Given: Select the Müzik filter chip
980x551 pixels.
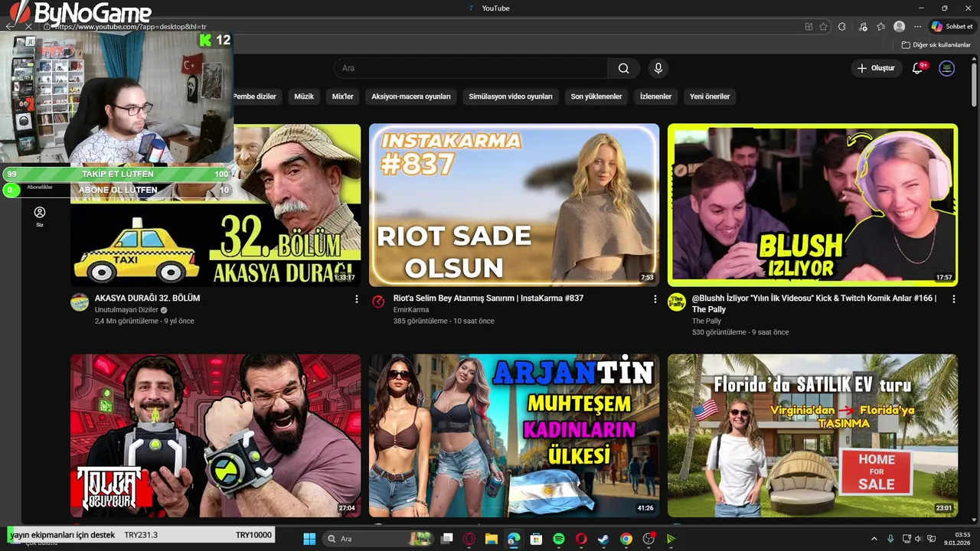Looking at the screenshot, I should pos(304,96).
